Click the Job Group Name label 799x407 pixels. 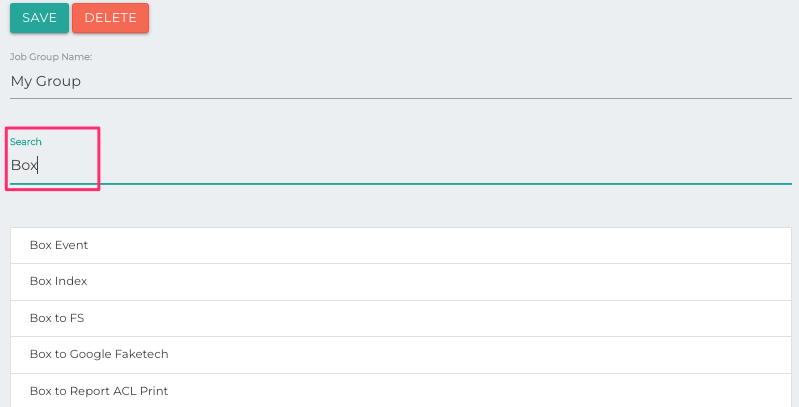51,57
